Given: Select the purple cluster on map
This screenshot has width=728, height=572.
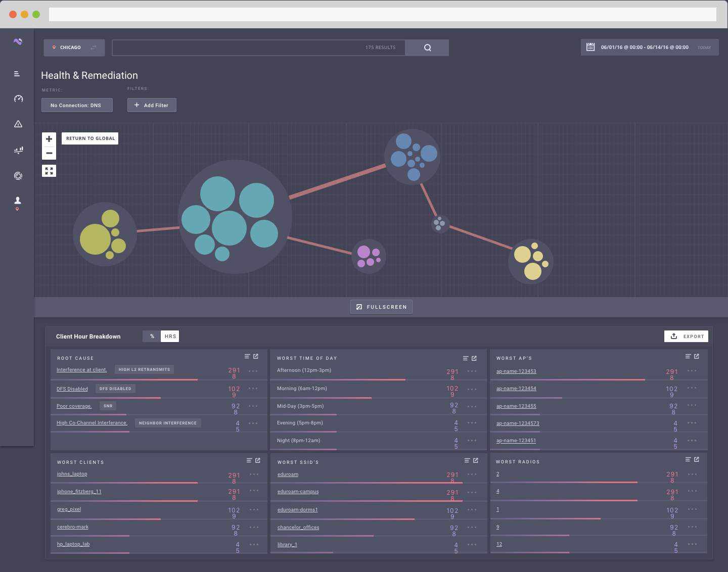Looking at the screenshot, I should [369, 256].
